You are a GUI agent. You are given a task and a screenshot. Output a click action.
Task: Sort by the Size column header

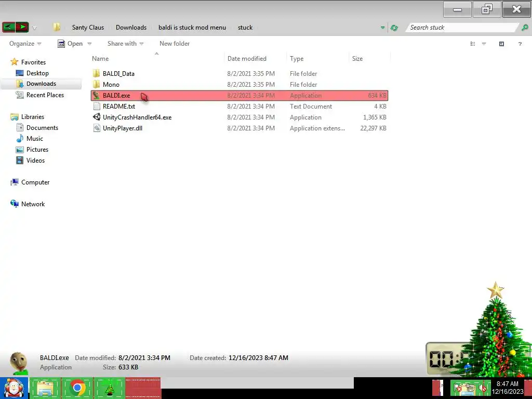point(357,58)
